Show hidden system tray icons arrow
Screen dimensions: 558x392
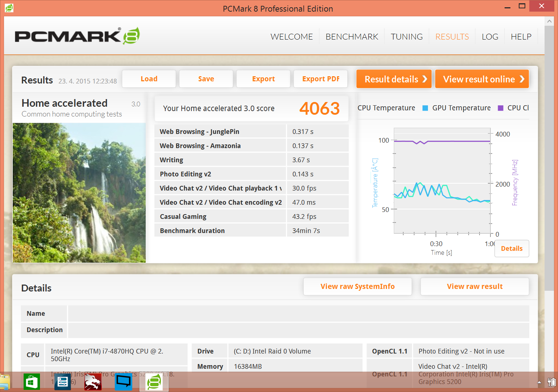coord(539,382)
